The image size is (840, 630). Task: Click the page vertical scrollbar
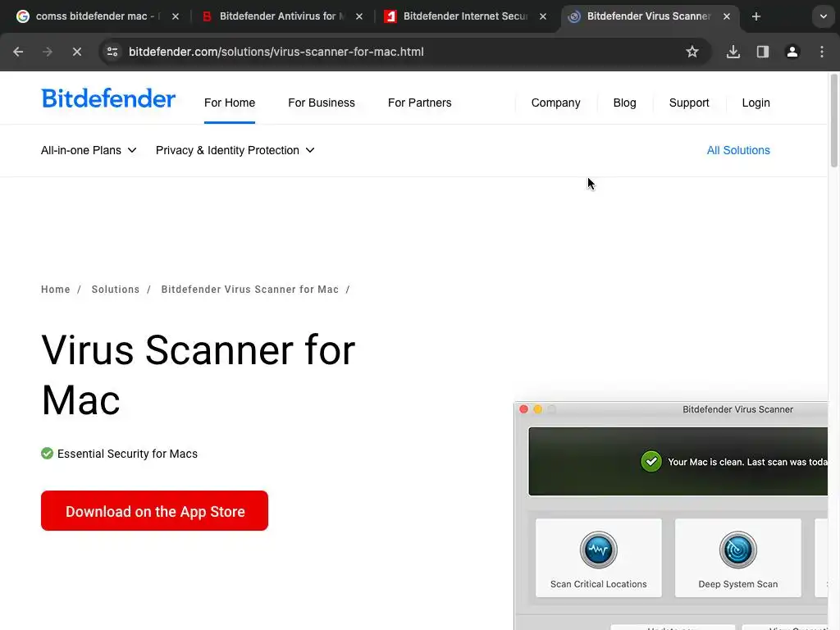(x=833, y=121)
